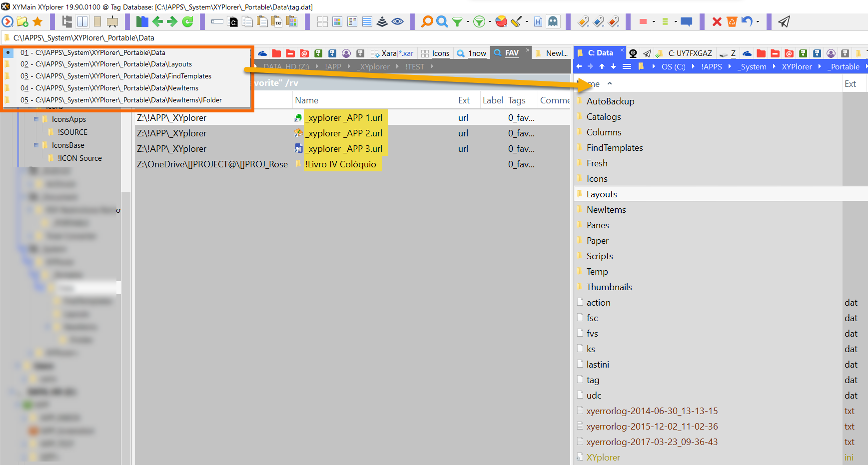
Task: Click the yellow tag toolbar icon
Action: pos(583,21)
